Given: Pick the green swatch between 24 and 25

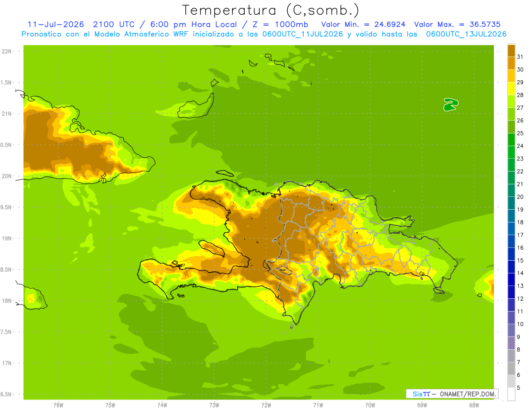Looking at the screenshot, I should [x=511, y=139].
